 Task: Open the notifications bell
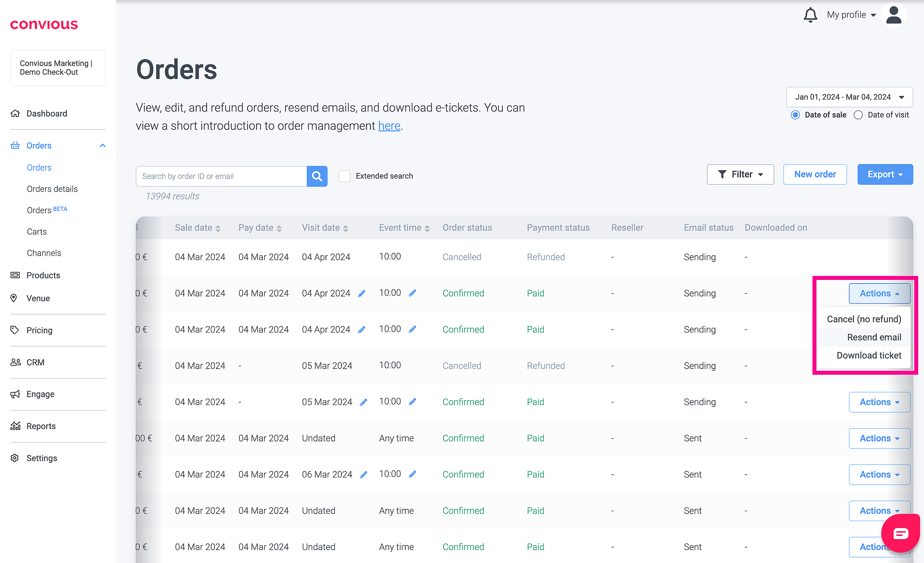pos(810,15)
